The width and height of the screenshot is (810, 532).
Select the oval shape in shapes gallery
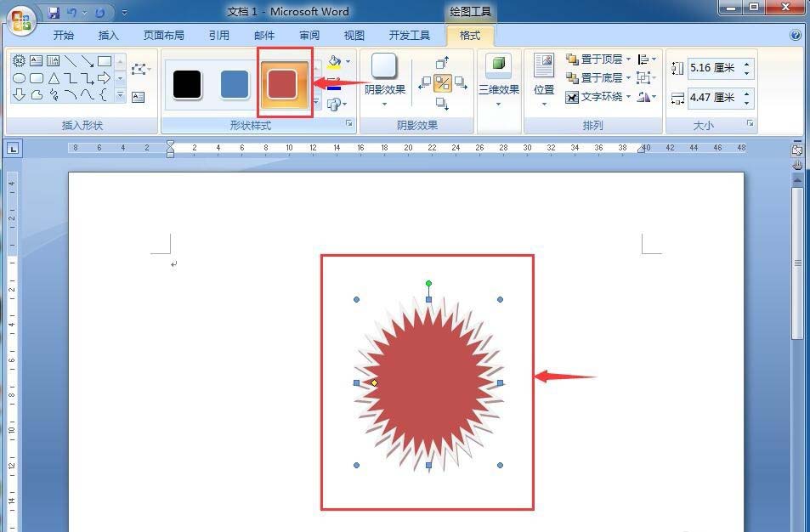19,78
